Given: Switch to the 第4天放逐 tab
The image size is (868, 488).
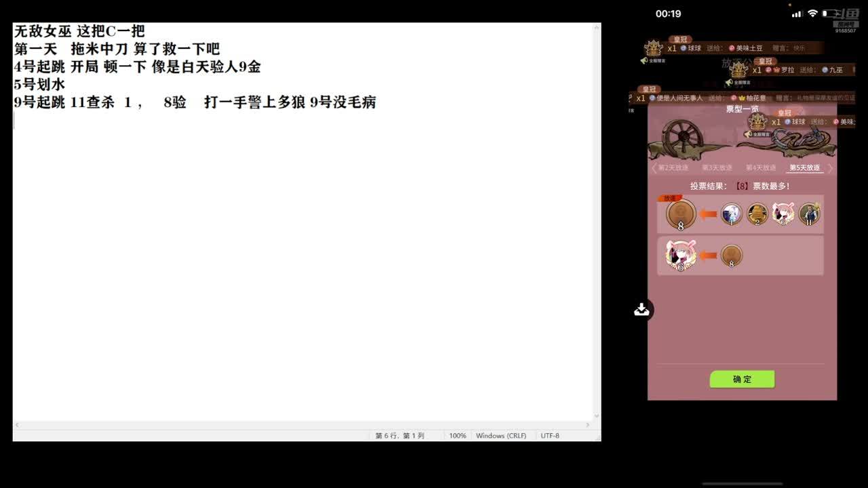Looking at the screenshot, I should pyautogui.click(x=761, y=168).
